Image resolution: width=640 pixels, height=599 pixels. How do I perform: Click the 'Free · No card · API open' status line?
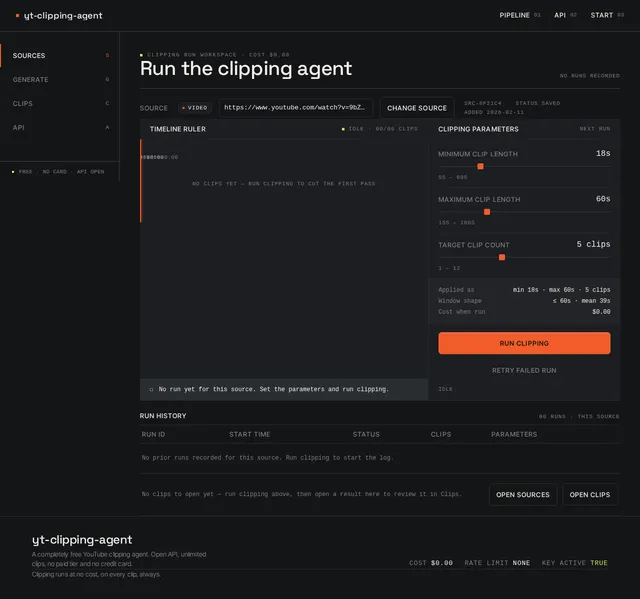pyautogui.click(x=58, y=172)
